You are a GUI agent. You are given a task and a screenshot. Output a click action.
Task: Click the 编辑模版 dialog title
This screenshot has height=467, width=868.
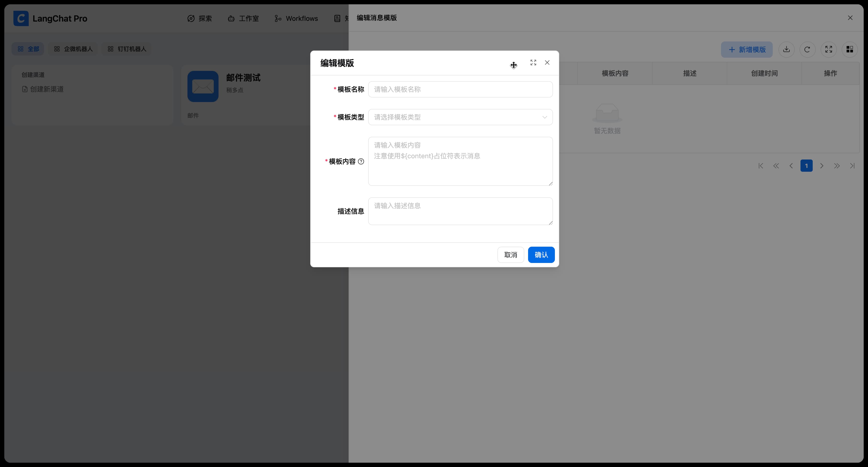pos(337,63)
